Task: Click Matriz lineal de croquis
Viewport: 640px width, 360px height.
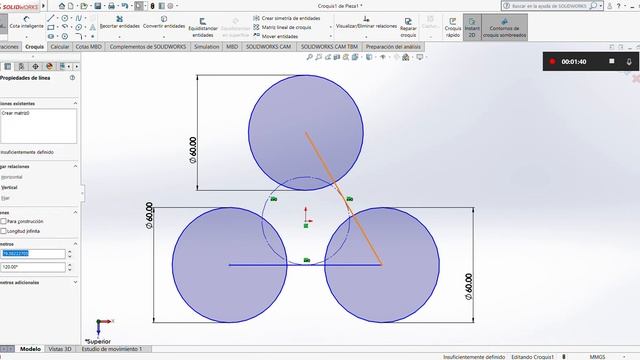Action: pos(282,27)
